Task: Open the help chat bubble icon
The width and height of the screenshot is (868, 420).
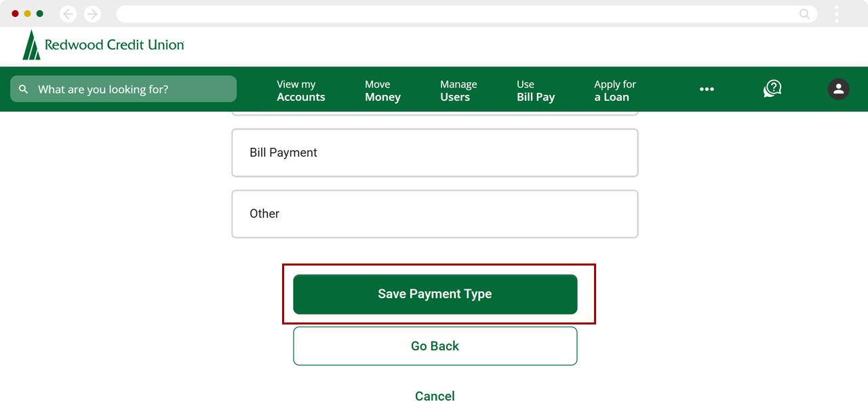Action: 772,89
